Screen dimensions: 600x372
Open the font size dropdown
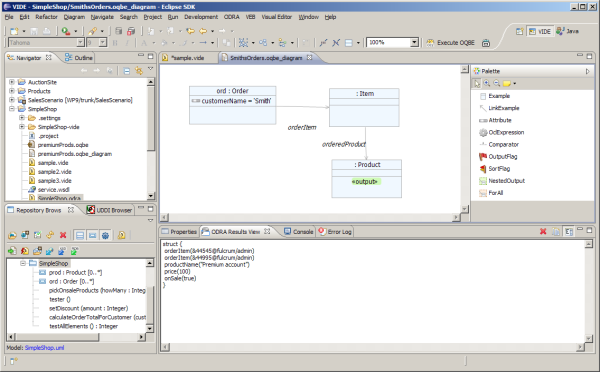(x=103, y=42)
